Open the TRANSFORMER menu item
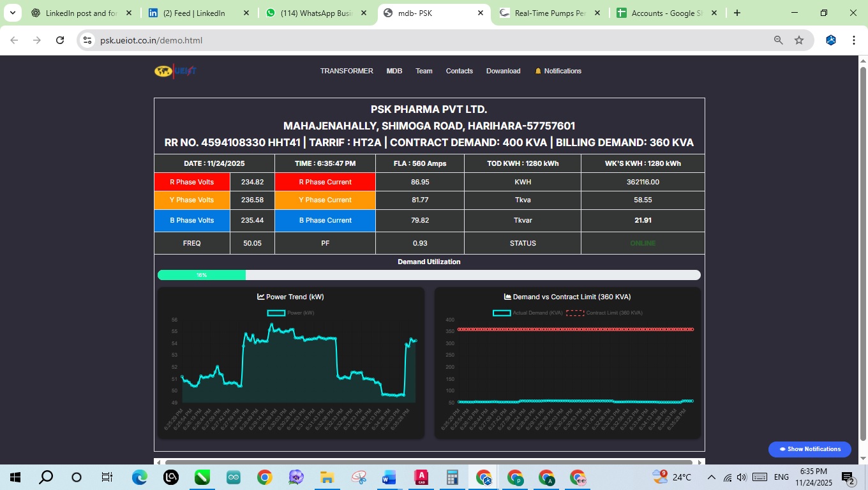 (347, 71)
